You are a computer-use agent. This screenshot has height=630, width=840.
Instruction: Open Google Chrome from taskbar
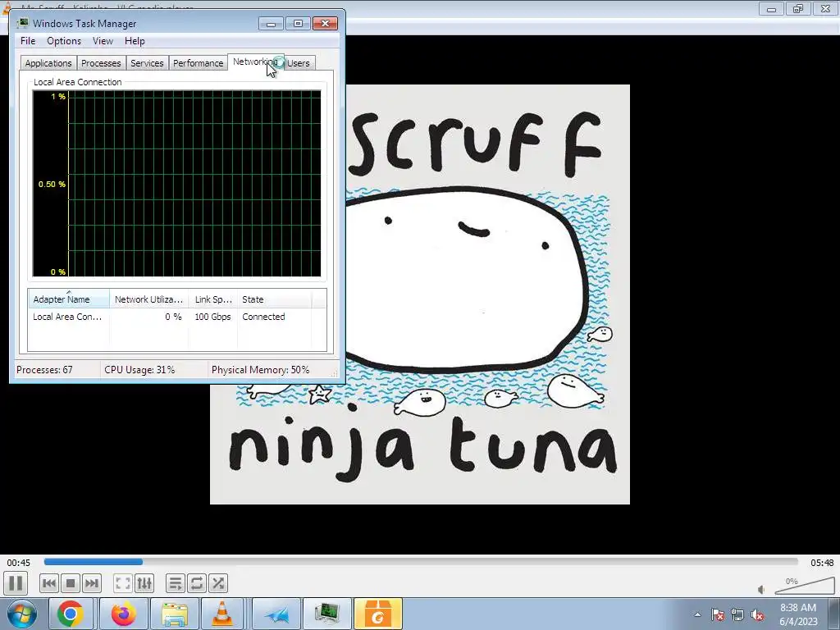tap(71, 614)
